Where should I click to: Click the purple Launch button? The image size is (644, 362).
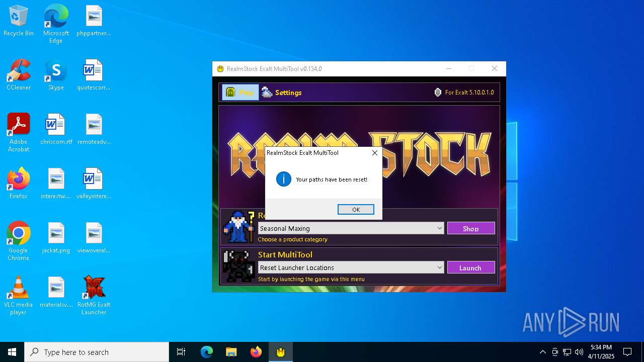coord(471,267)
